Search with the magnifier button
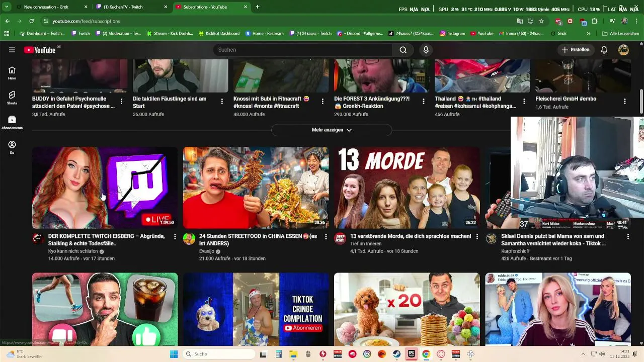The width and height of the screenshot is (644, 362). point(403,50)
